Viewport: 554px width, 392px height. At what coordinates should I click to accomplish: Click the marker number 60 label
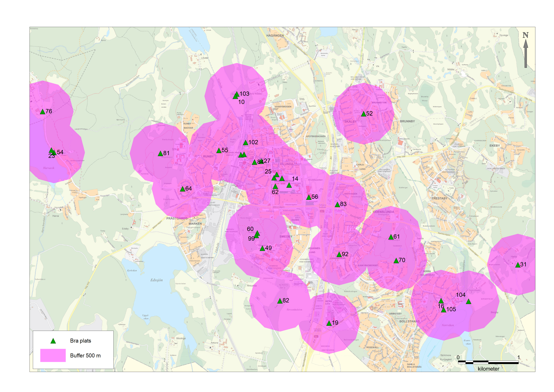pos(250,229)
